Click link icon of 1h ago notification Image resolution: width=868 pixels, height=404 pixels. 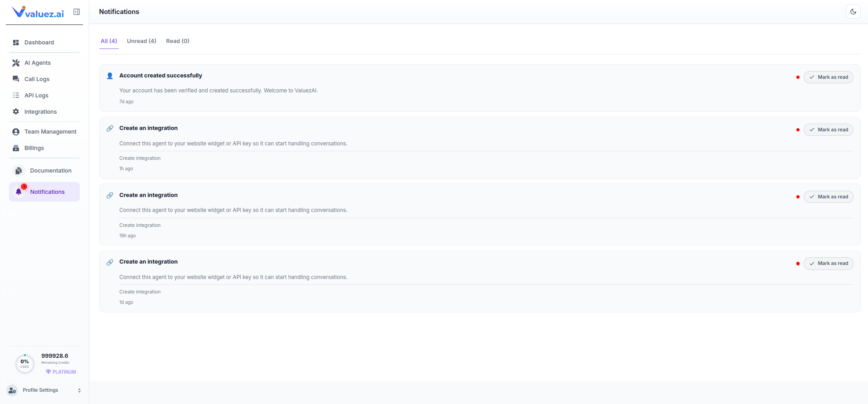(110, 129)
